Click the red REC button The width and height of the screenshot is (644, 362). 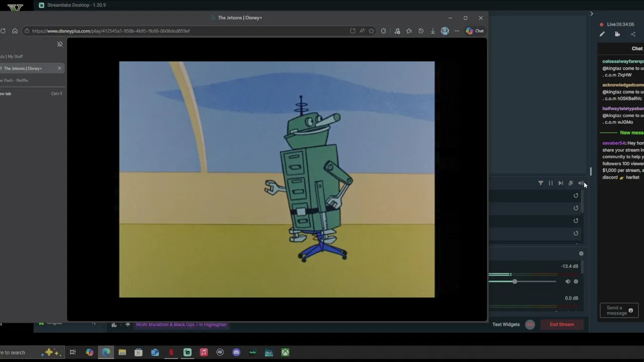coord(530,324)
